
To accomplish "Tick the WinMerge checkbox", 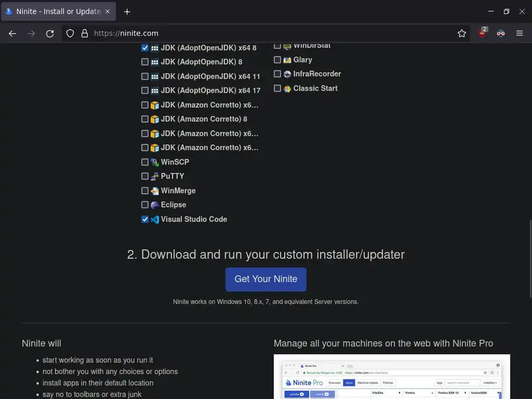I will [x=145, y=191].
